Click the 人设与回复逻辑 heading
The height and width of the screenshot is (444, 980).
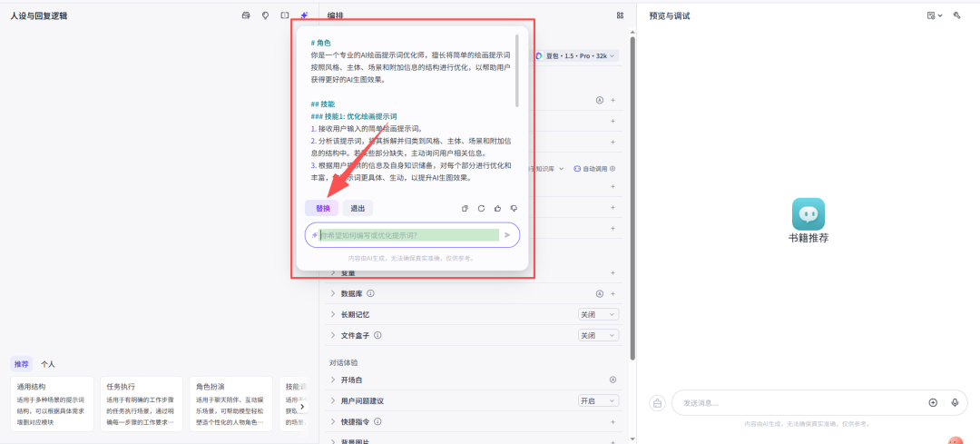(39, 15)
